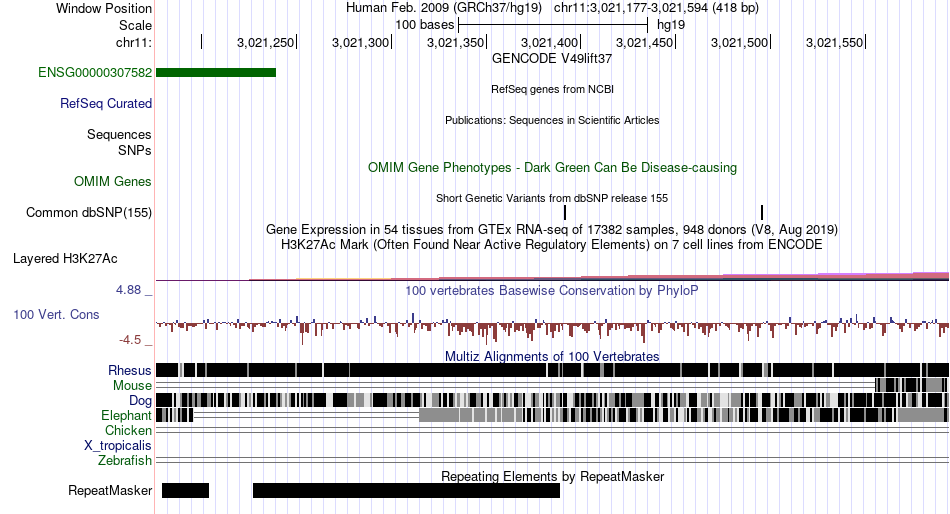Screen dimensions: 950x514
Task: Click the Zebrafish alignment row label
Action: (125, 461)
